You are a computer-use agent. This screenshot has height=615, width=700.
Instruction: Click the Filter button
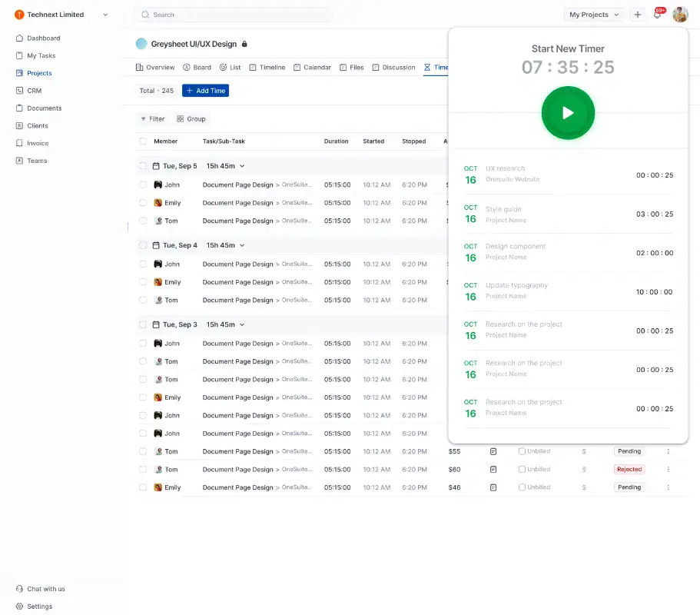point(152,119)
